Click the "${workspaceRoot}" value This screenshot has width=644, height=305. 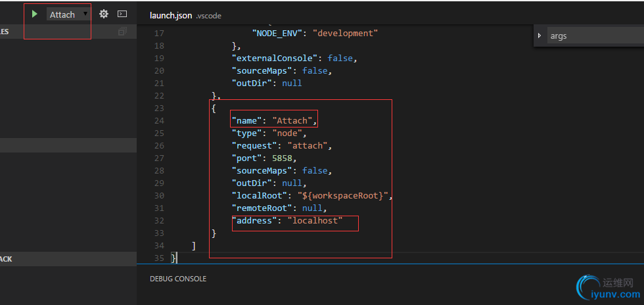point(342,196)
